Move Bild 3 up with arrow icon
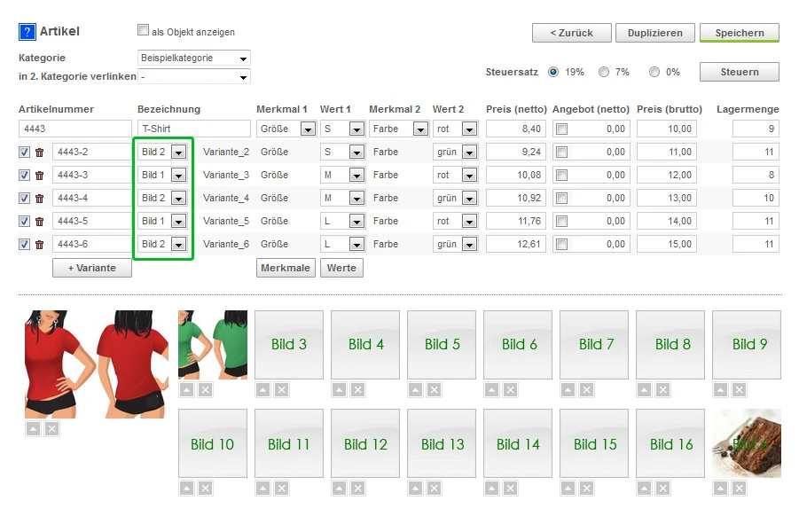 (x=263, y=390)
